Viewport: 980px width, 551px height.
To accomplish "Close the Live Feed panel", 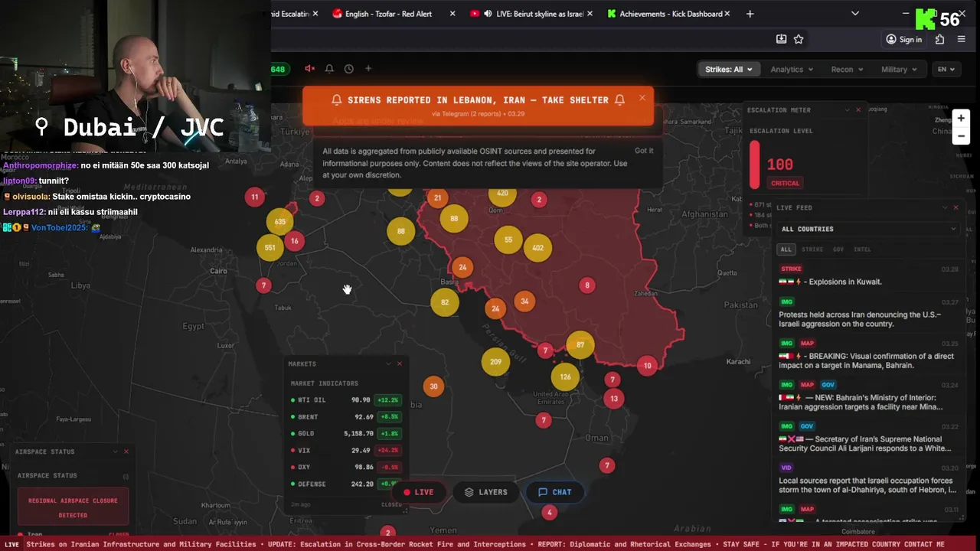I will 955,207.
